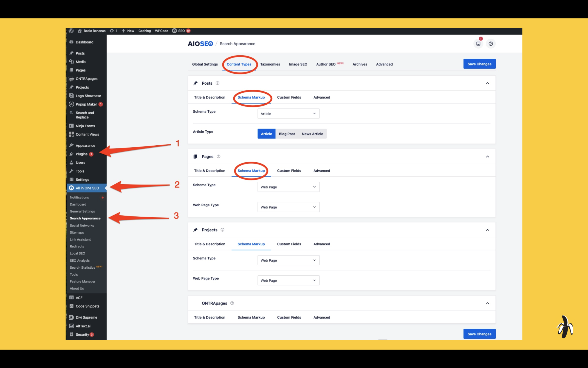Click the Appearance brush icon in sidebar
Image resolution: width=588 pixels, height=368 pixels.
(71, 146)
